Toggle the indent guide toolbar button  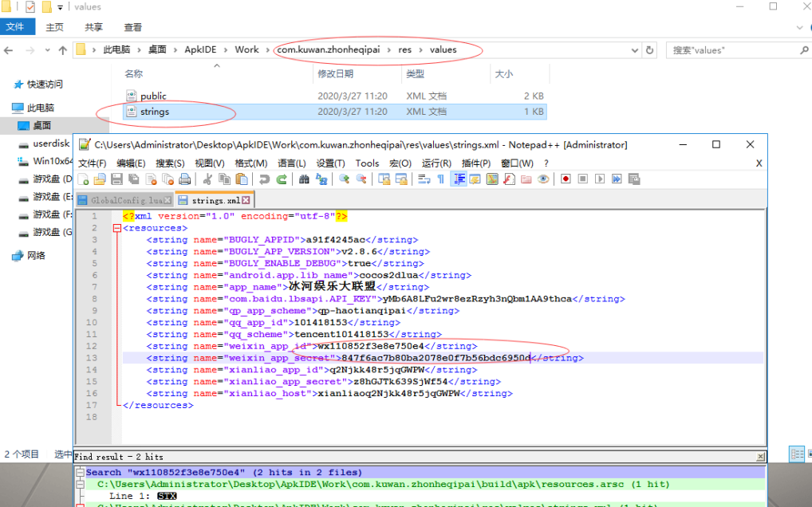[x=459, y=179]
